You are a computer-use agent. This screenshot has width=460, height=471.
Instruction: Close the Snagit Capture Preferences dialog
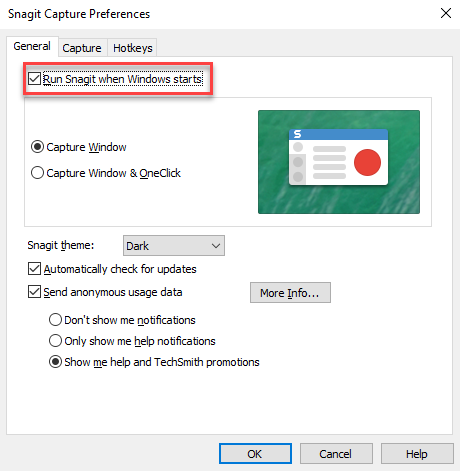446,13
